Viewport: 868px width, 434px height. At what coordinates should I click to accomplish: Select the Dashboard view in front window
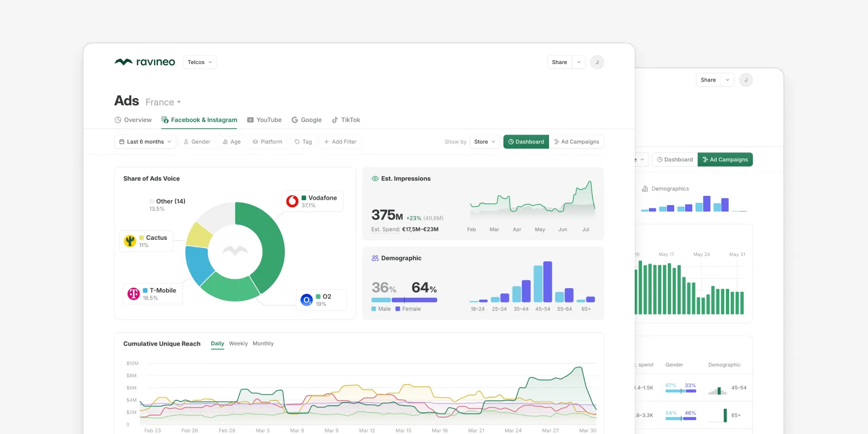[x=526, y=142]
